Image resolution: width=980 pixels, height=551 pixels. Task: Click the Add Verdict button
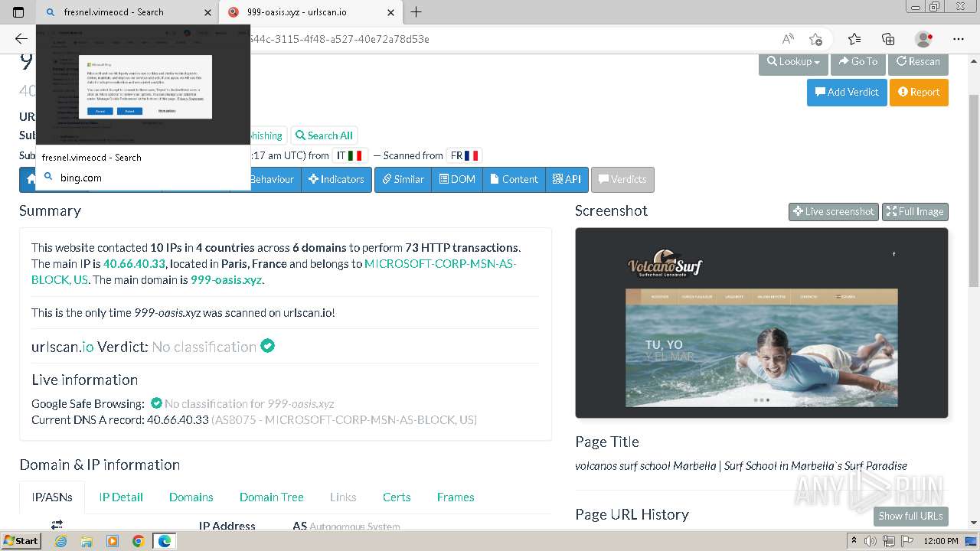tap(847, 92)
